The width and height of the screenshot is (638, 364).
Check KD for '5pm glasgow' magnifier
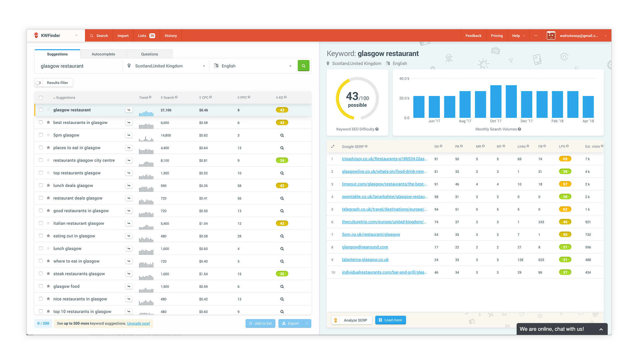(x=282, y=135)
